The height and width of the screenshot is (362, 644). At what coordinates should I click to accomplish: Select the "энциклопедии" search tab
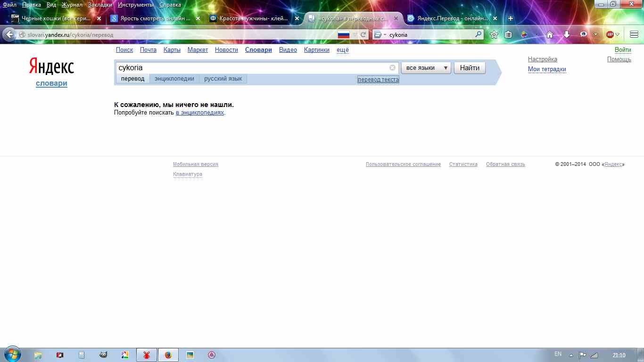[x=174, y=79]
